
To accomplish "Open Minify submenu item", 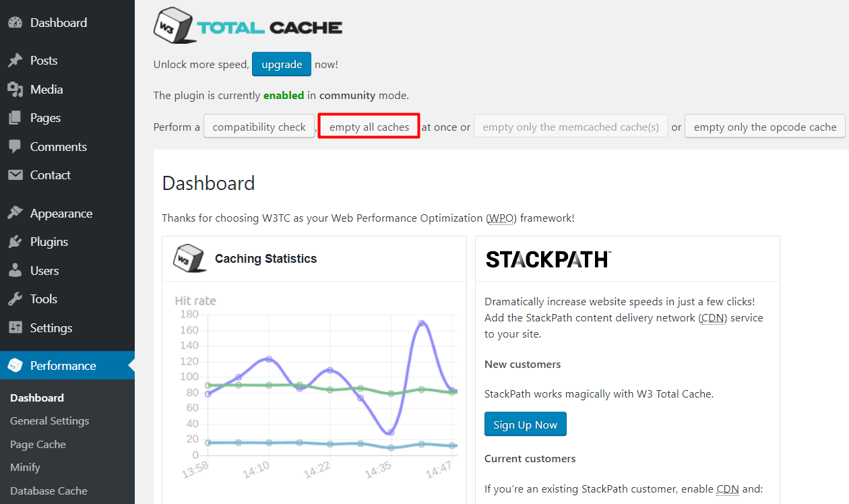I will coord(25,468).
